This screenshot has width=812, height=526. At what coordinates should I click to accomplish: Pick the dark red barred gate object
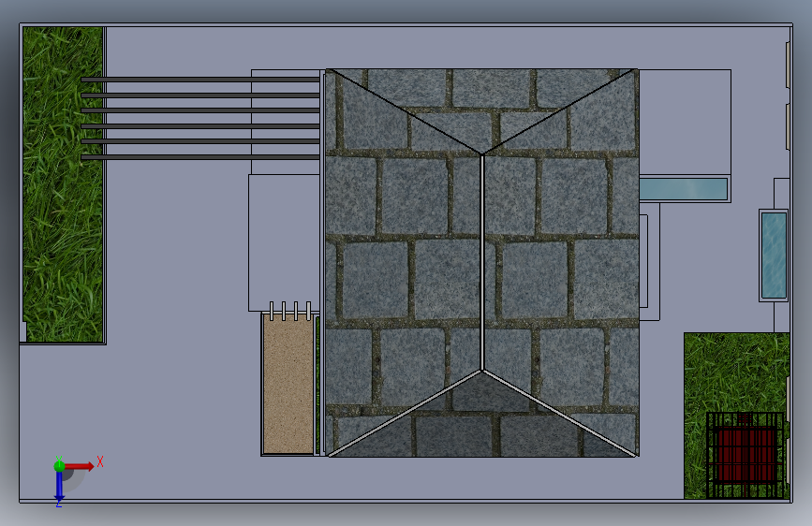pos(746,456)
